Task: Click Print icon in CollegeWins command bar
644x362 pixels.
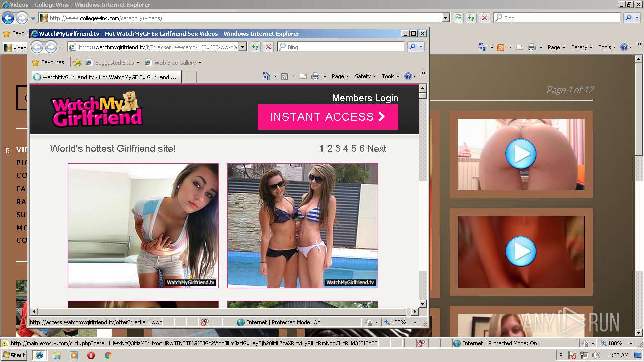Action: pyautogui.click(x=532, y=47)
